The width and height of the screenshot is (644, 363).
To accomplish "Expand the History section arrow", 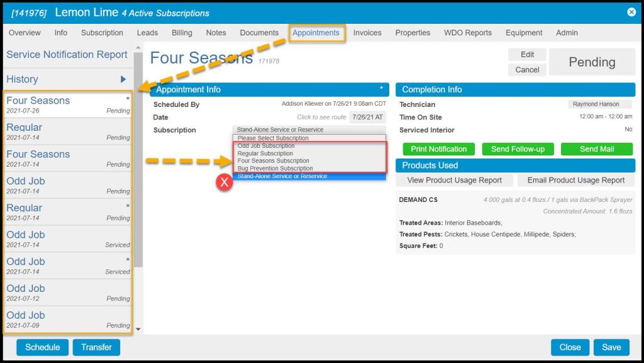I will (123, 79).
